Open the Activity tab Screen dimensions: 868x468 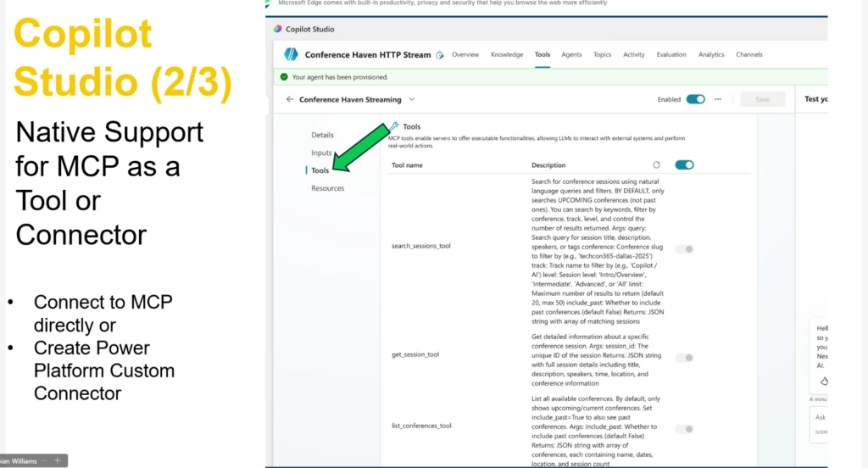point(634,54)
